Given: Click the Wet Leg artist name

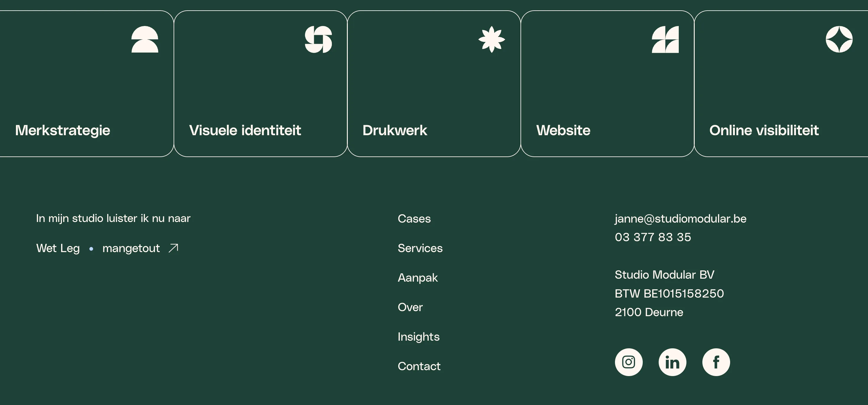Looking at the screenshot, I should point(58,249).
